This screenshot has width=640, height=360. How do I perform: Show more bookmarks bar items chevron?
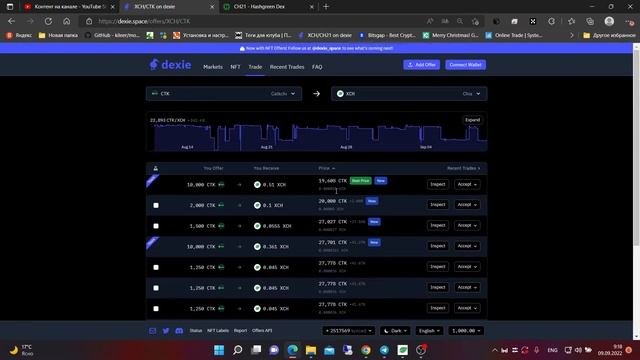(x=571, y=36)
